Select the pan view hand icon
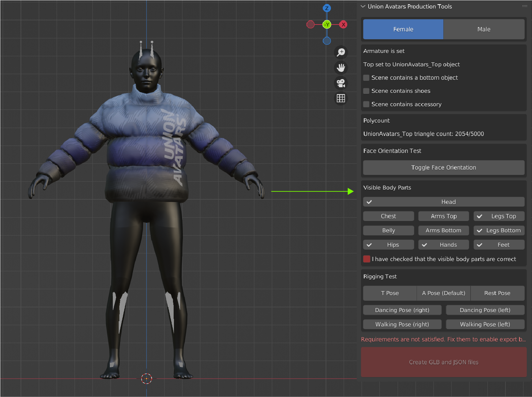The width and height of the screenshot is (532, 397). 341,68
